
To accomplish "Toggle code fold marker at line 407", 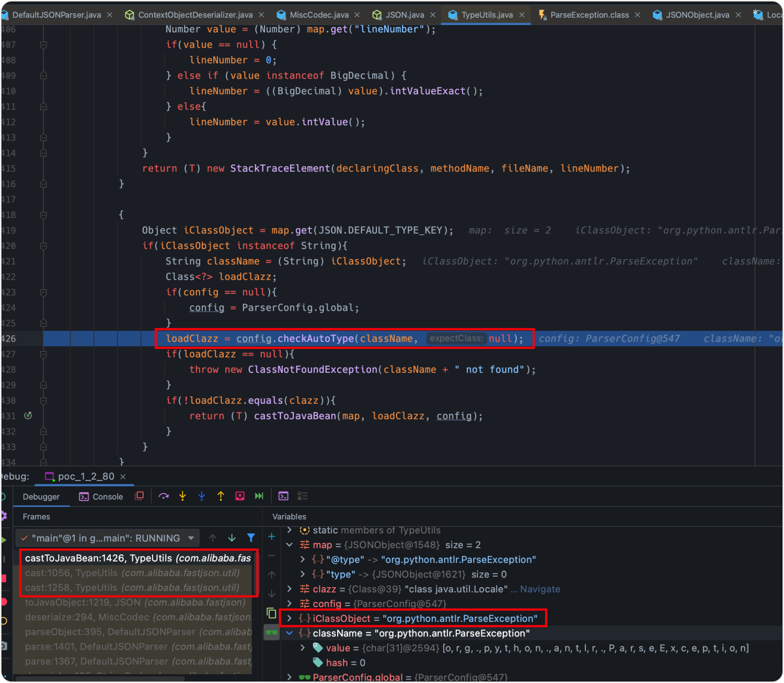I will tap(43, 45).
